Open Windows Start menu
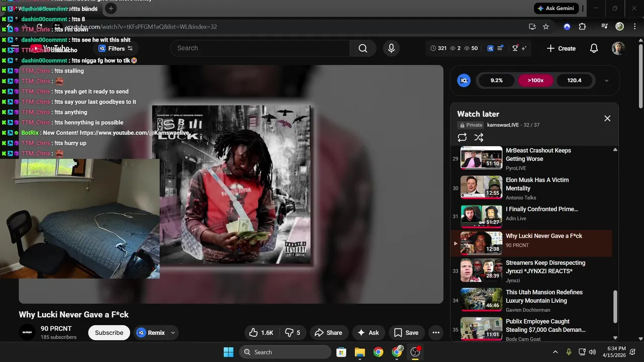 pyautogui.click(x=228, y=352)
